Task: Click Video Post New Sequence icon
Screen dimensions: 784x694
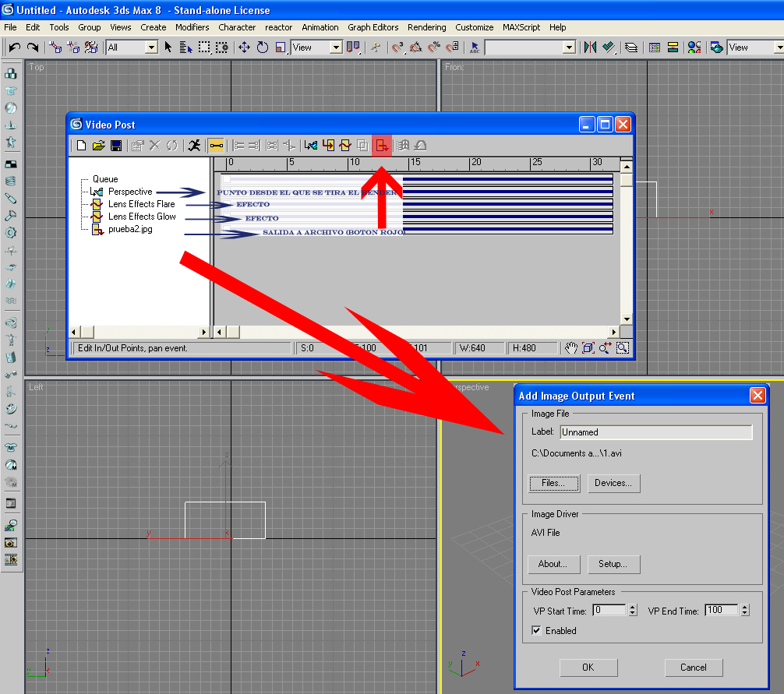Action: (81, 146)
